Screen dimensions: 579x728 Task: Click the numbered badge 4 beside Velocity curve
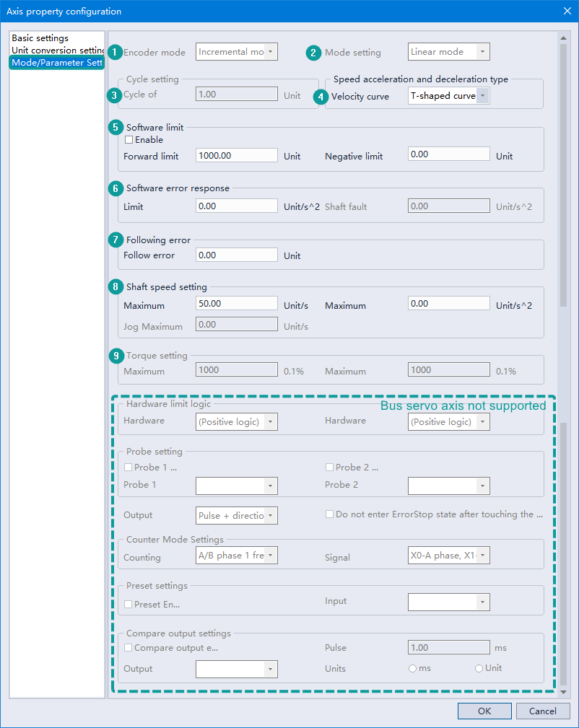321,96
